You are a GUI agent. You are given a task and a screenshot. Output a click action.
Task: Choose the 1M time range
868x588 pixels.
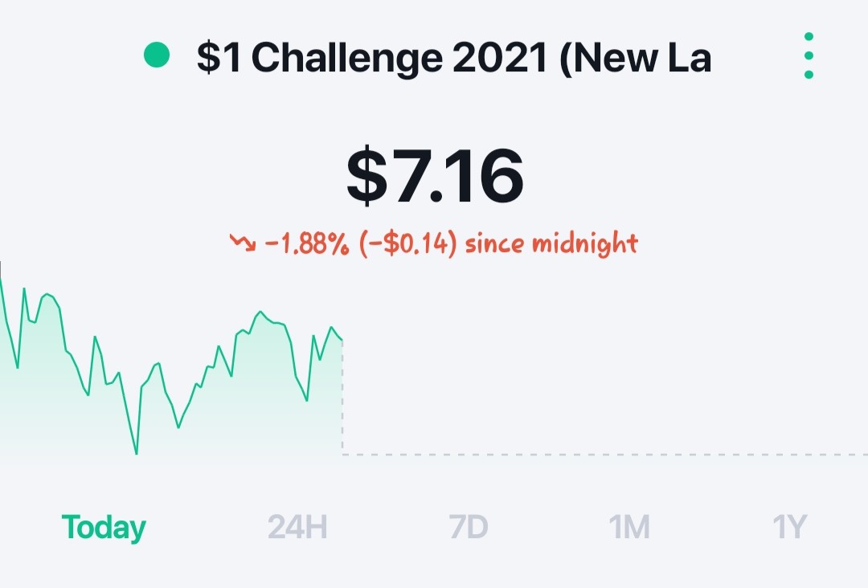(628, 527)
